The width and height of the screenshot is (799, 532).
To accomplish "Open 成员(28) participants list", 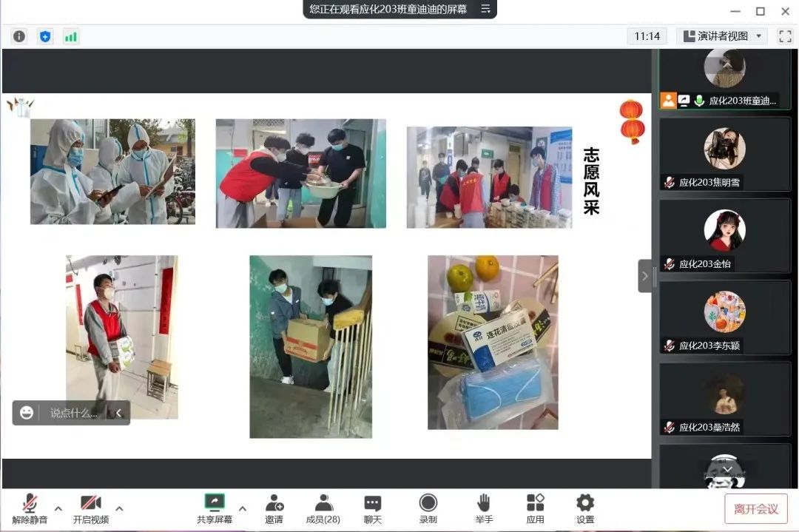I will tap(323, 508).
